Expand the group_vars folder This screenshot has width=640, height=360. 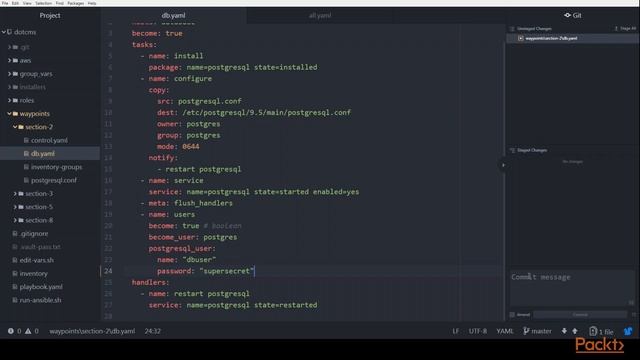(x=9, y=74)
